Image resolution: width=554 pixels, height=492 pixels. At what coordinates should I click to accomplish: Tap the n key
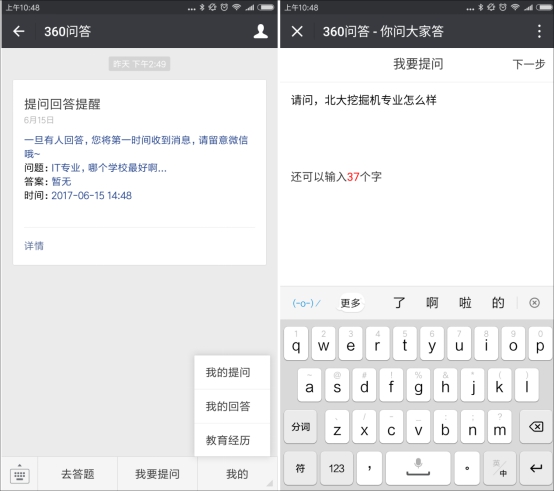473,427
